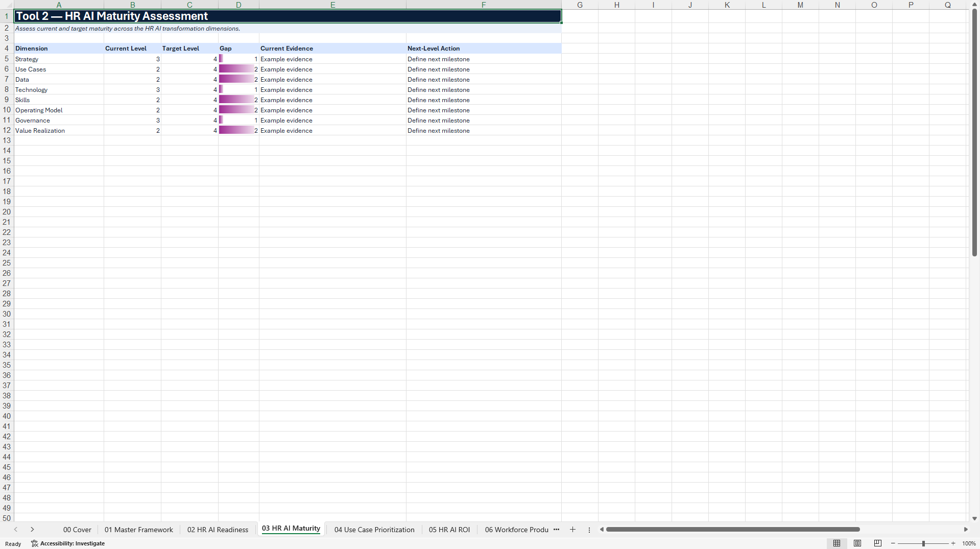
Task: Select the 'Assess current and target maturity' subtitle cell
Action: click(x=288, y=28)
